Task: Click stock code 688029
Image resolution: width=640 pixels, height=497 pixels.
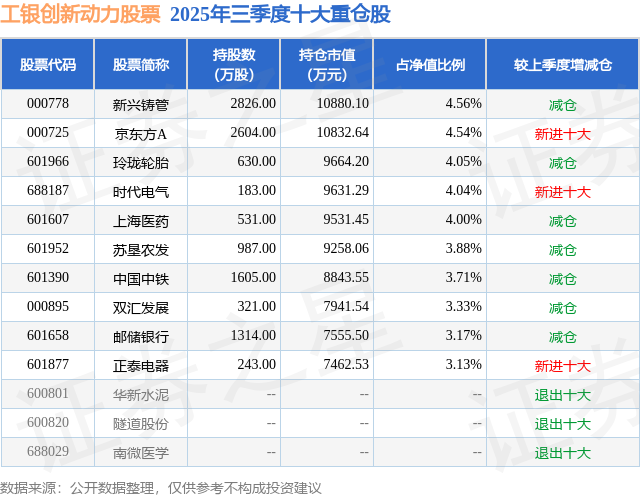Action: click(48, 451)
